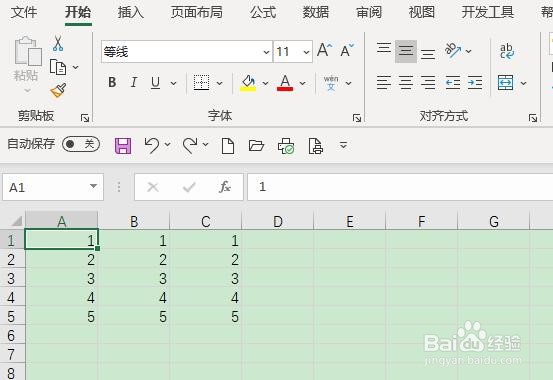Align text left
This screenshot has height=380, width=553.
384,83
